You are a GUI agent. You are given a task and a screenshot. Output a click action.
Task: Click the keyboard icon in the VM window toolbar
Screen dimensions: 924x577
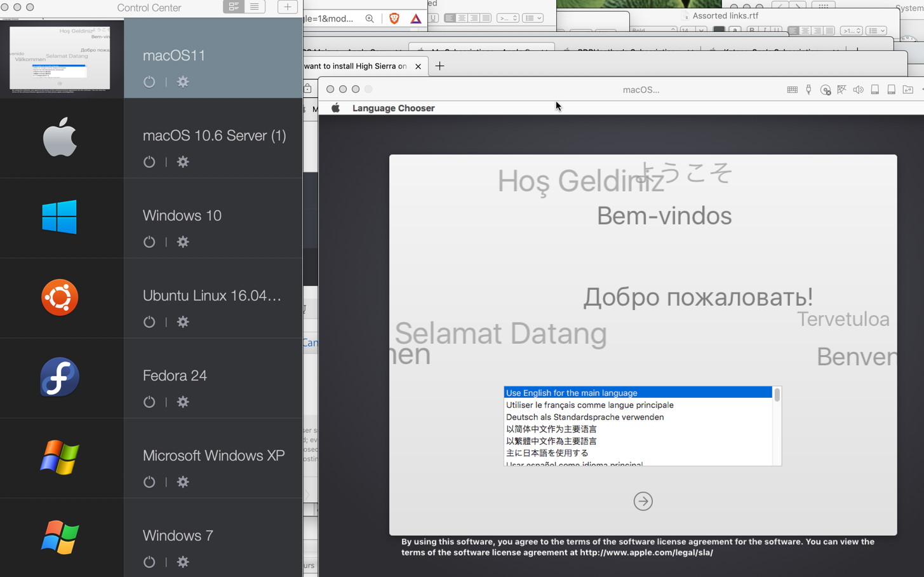point(793,90)
